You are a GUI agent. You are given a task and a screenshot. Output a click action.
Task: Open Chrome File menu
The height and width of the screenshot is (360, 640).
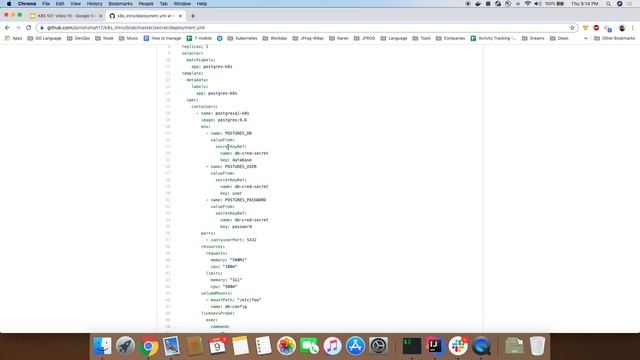pyautogui.click(x=46, y=4)
